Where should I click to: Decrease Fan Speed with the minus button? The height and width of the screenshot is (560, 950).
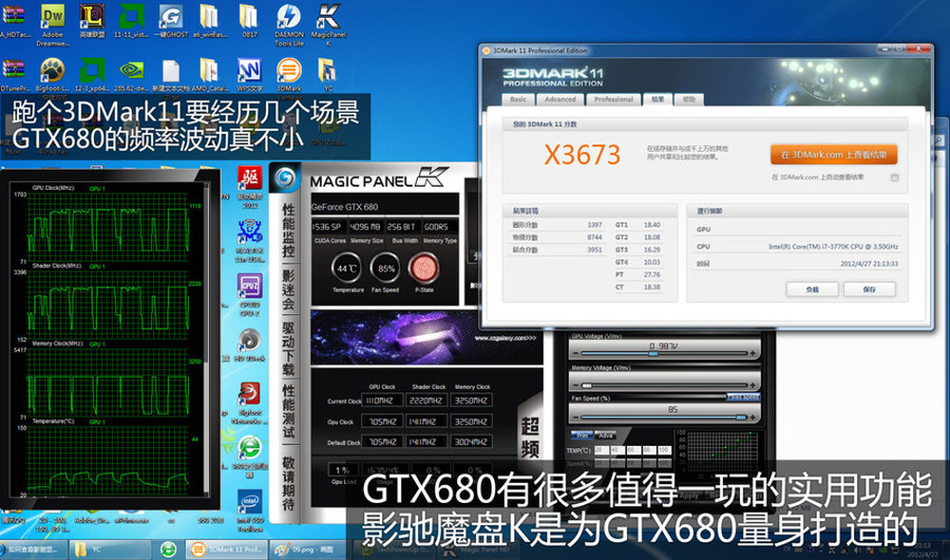(575, 417)
